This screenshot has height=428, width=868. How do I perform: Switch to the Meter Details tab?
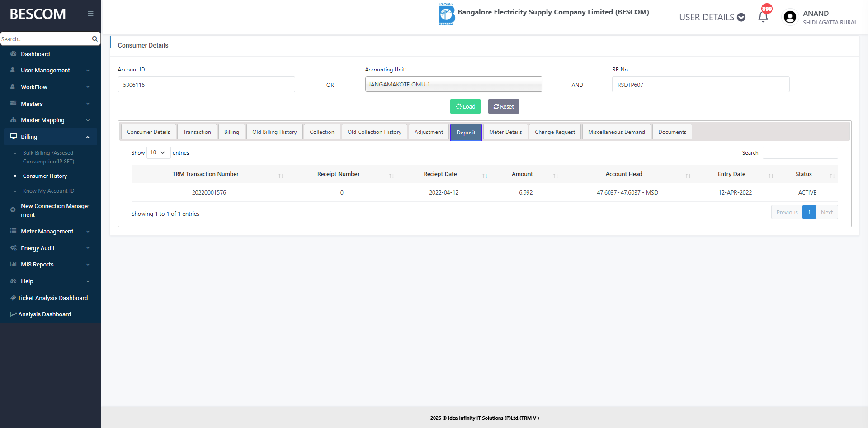click(505, 132)
